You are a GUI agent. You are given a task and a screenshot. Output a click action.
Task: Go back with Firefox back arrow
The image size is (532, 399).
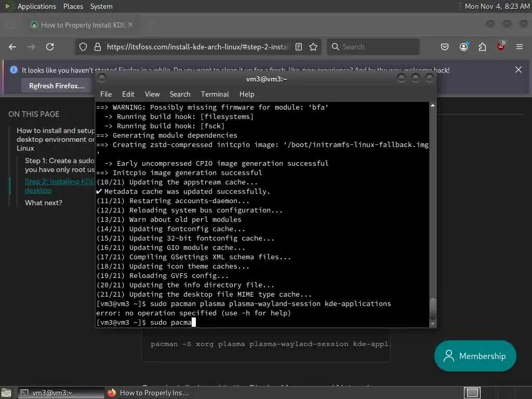tap(12, 47)
